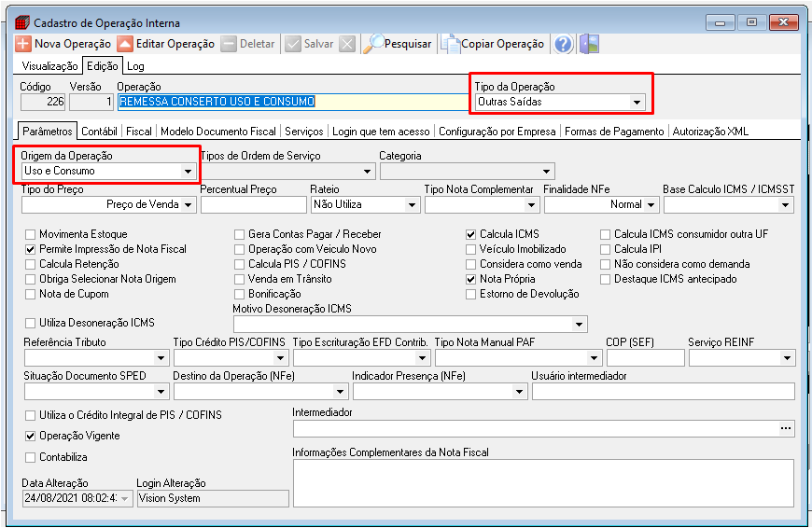The image size is (812, 528).
Task: Check Destaque ICMS antecipado
Action: [x=605, y=280]
